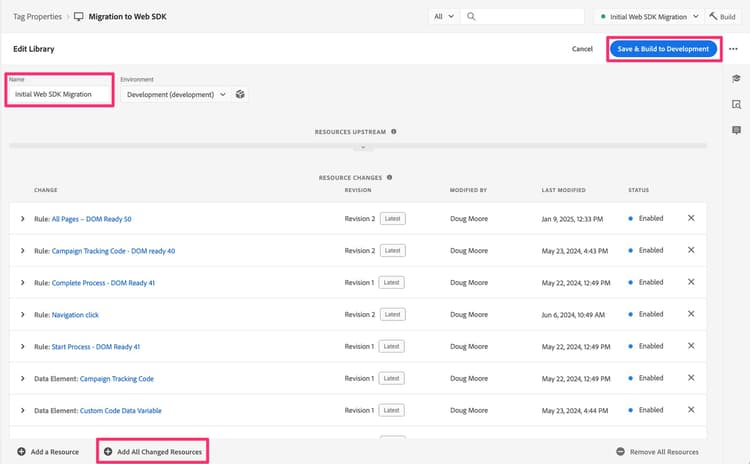Open the All Pages – DOM Ready 50 link
This screenshot has width=750, height=464.
click(91, 219)
